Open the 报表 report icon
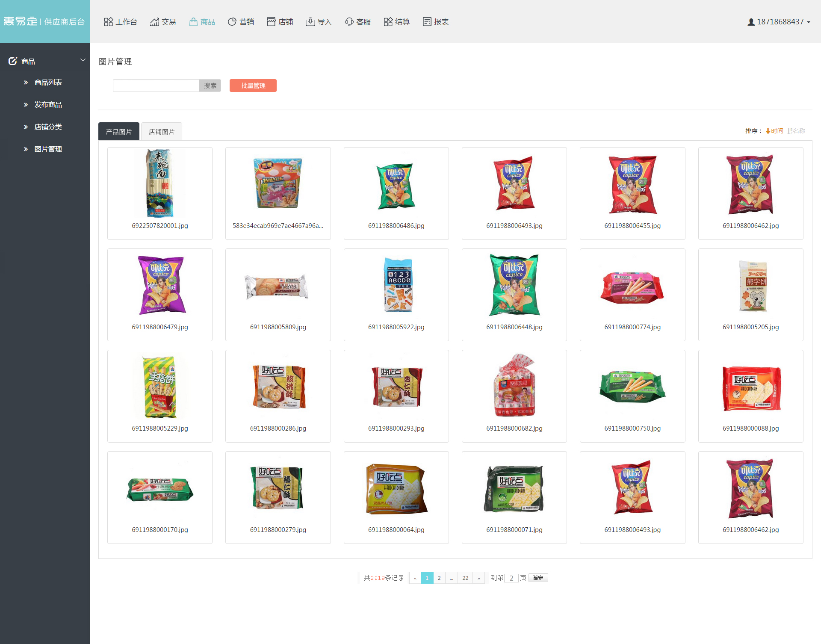The width and height of the screenshot is (821, 644). pyautogui.click(x=427, y=22)
